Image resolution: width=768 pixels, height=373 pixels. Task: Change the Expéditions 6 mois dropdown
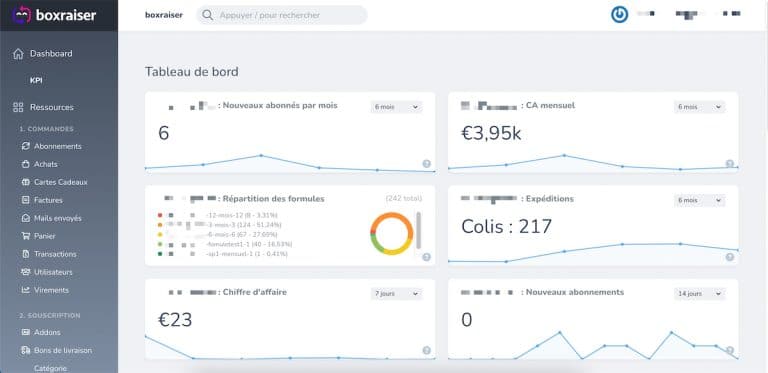[x=699, y=200]
